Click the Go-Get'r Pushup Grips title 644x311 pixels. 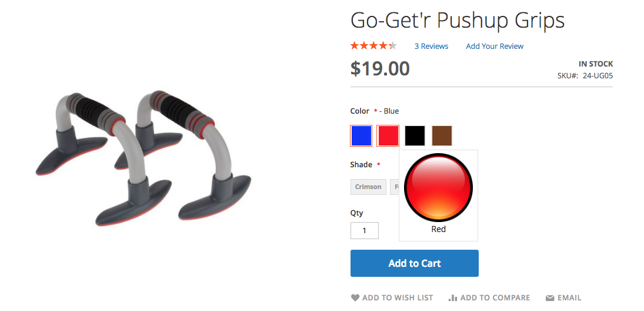458,20
